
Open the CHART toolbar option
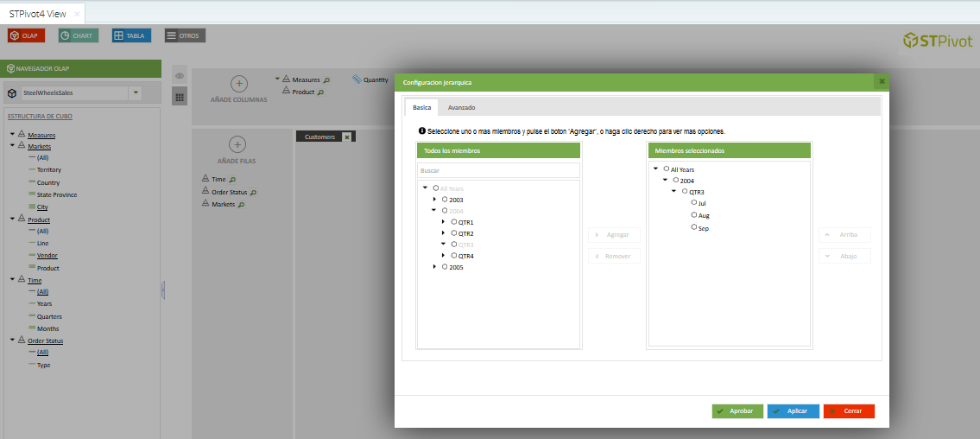[79, 35]
